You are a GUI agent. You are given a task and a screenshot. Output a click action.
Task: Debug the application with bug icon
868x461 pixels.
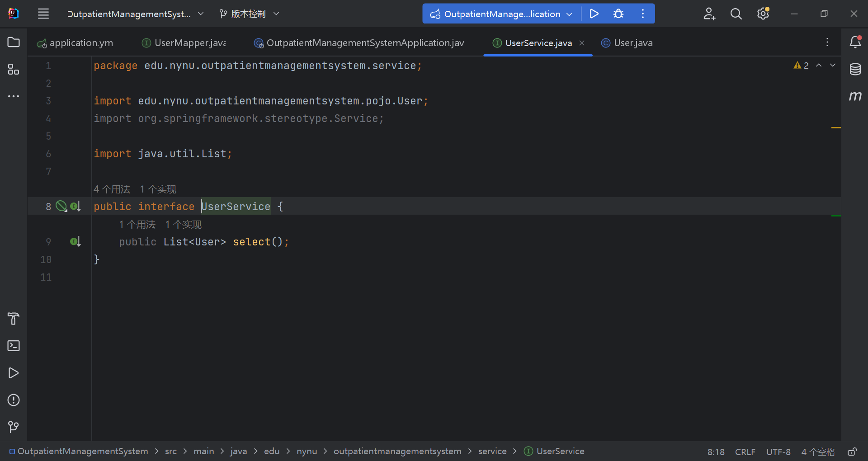618,14
